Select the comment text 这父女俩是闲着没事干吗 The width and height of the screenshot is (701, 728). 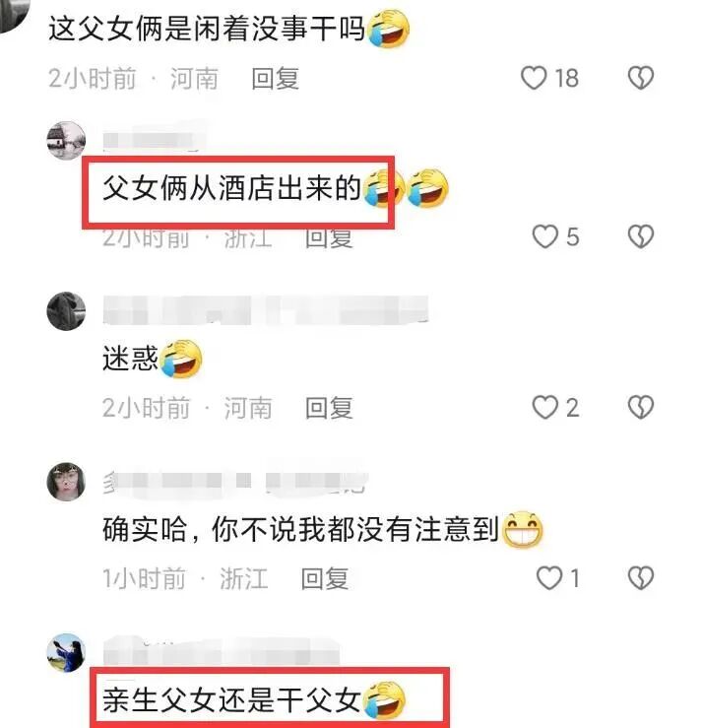pyautogui.click(x=207, y=29)
